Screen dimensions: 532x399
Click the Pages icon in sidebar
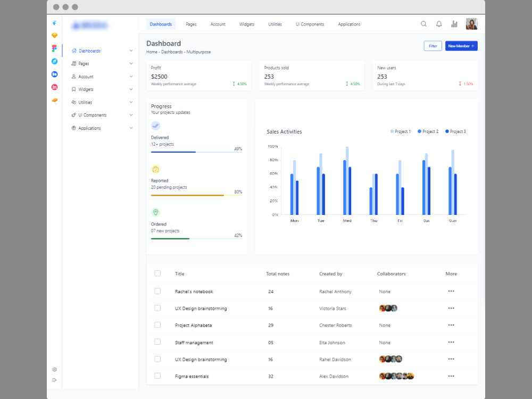click(73, 63)
